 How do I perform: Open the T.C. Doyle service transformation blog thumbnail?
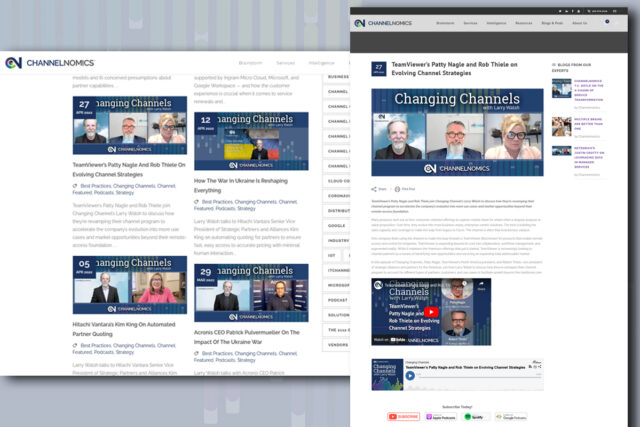click(562, 89)
